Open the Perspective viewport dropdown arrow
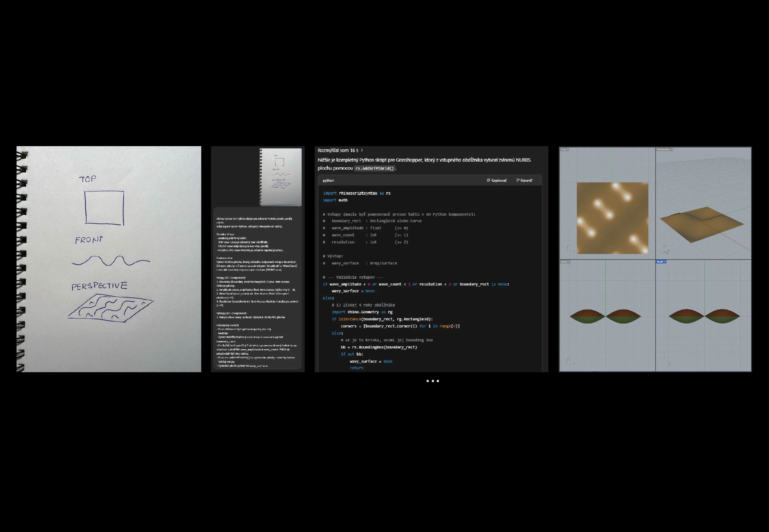 point(672,149)
